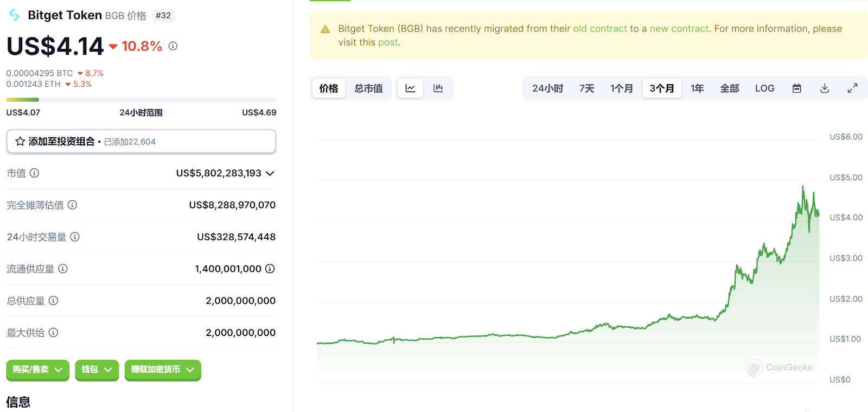868x412 pixels.
Task: Click the 24h range progress bar
Action: pyautogui.click(x=141, y=100)
